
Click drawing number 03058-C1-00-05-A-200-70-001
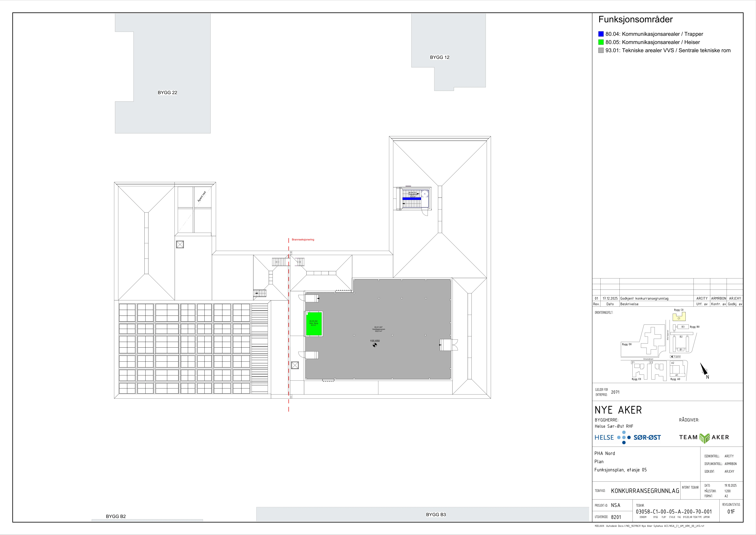(x=674, y=512)
